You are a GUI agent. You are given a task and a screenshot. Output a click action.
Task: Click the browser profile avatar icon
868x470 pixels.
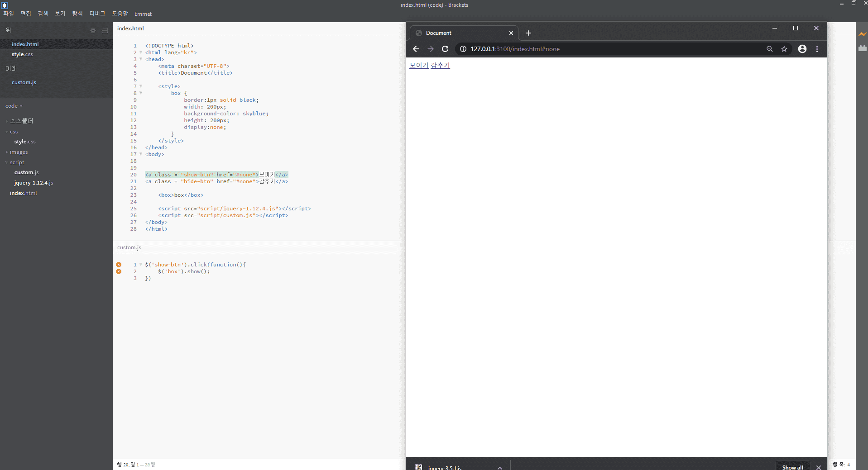pyautogui.click(x=802, y=49)
